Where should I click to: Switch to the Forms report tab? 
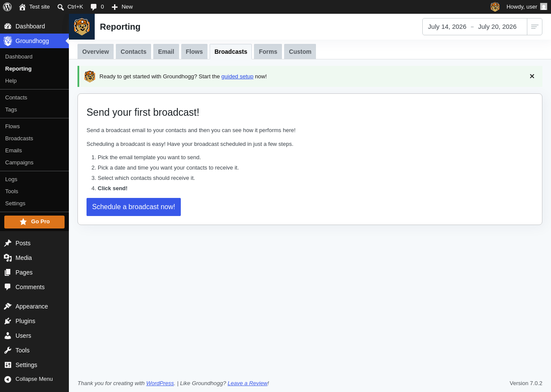pos(268,52)
